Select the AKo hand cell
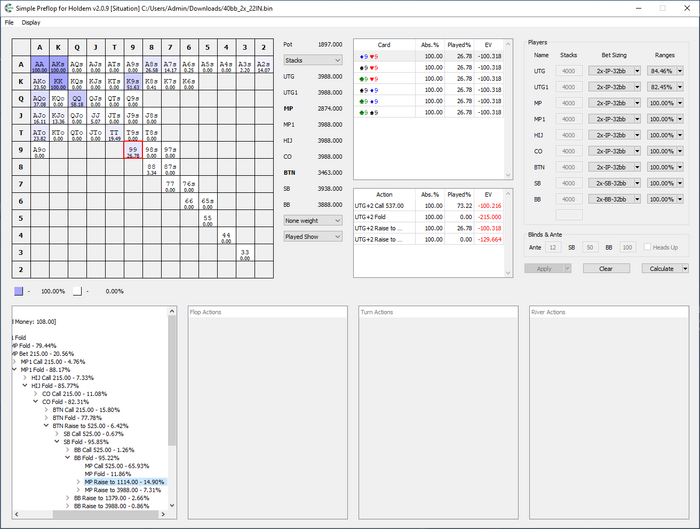 click(x=40, y=82)
